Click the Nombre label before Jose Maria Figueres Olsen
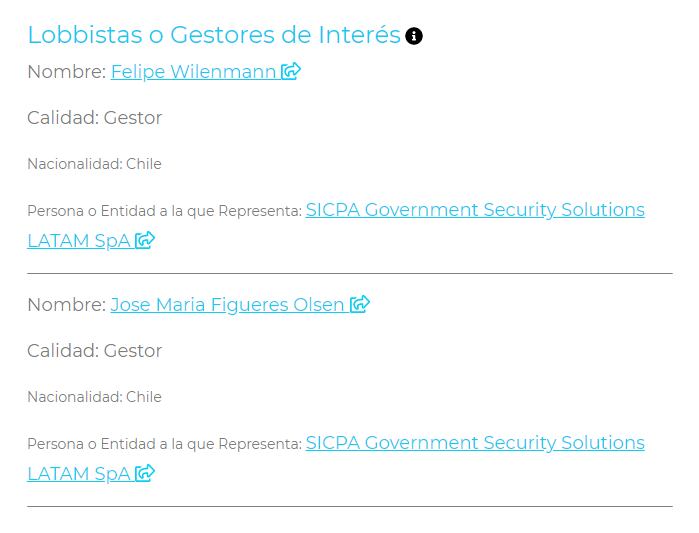Image resolution: width=699 pixels, height=533 pixels. [66, 305]
